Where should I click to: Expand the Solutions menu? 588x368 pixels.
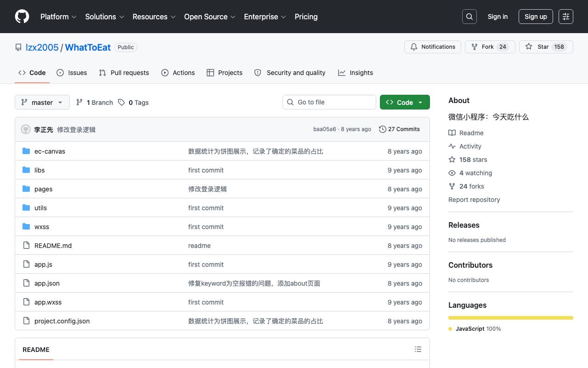105,17
